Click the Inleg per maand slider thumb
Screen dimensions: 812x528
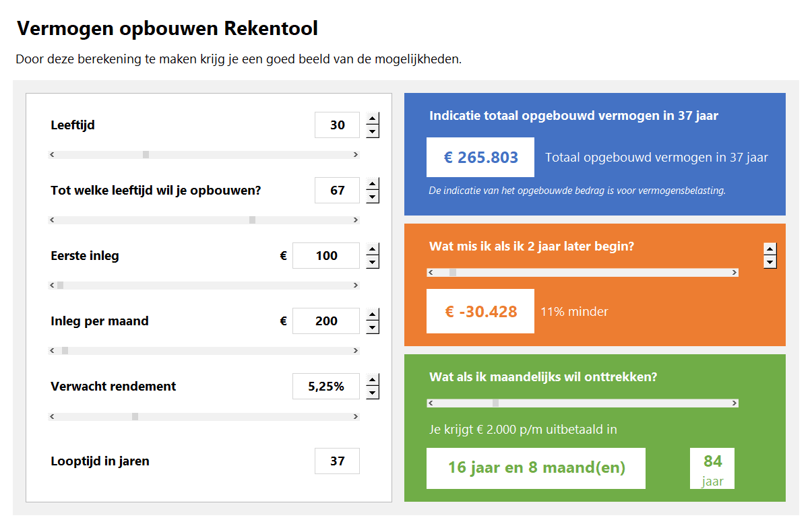point(65,351)
